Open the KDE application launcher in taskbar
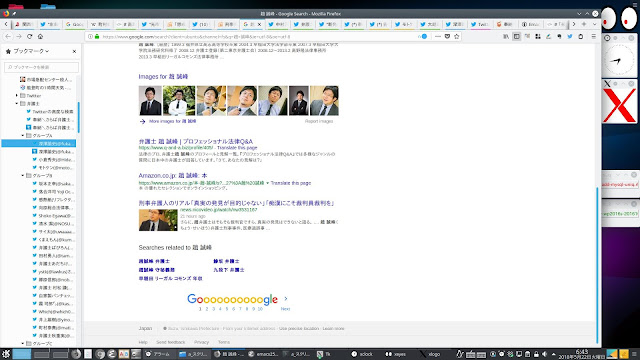Image resolution: width=640 pixels, height=360 pixels. pos(6,354)
